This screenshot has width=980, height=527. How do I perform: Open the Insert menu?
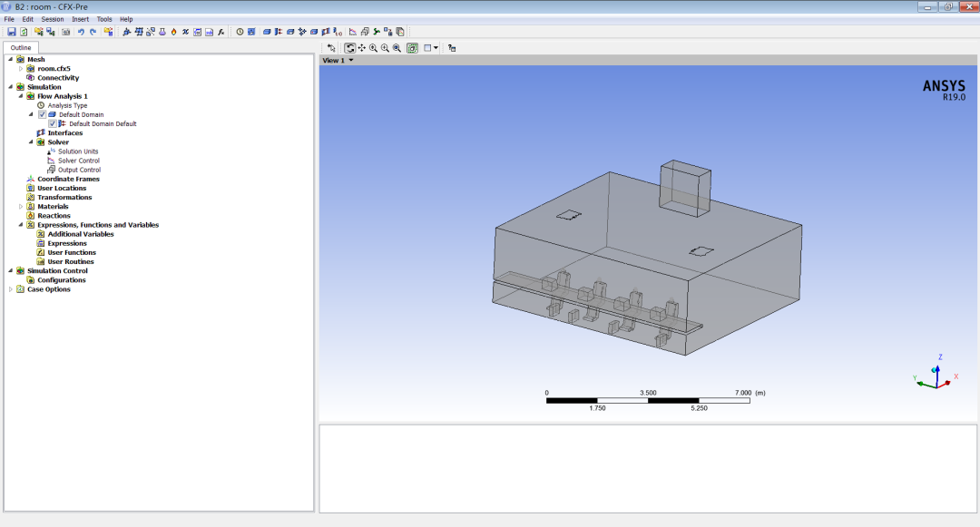[x=80, y=19]
